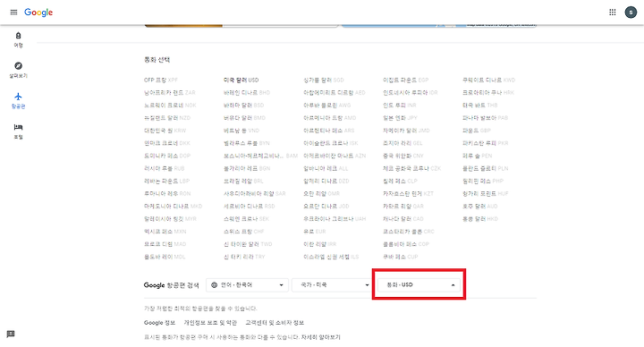Open the hamburger main menu

click(x=13, y=13)
